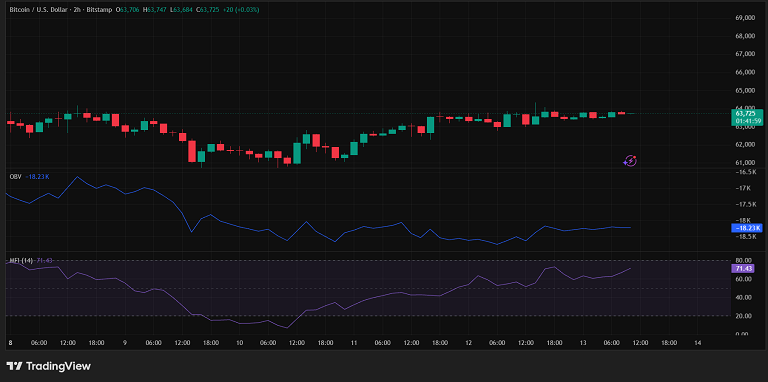
Task: Click the 68,000 price axis label
Action: point(744,36)
